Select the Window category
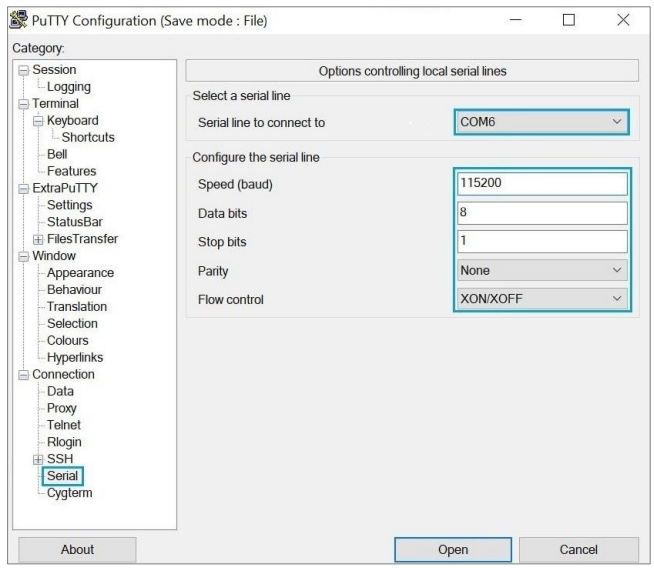 [x=54, y=256]
